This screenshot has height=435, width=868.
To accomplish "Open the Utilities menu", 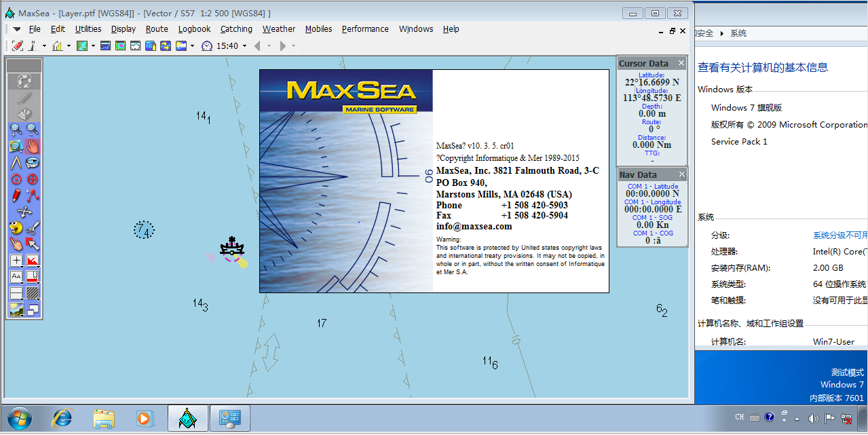I will (x=88, y=29).
